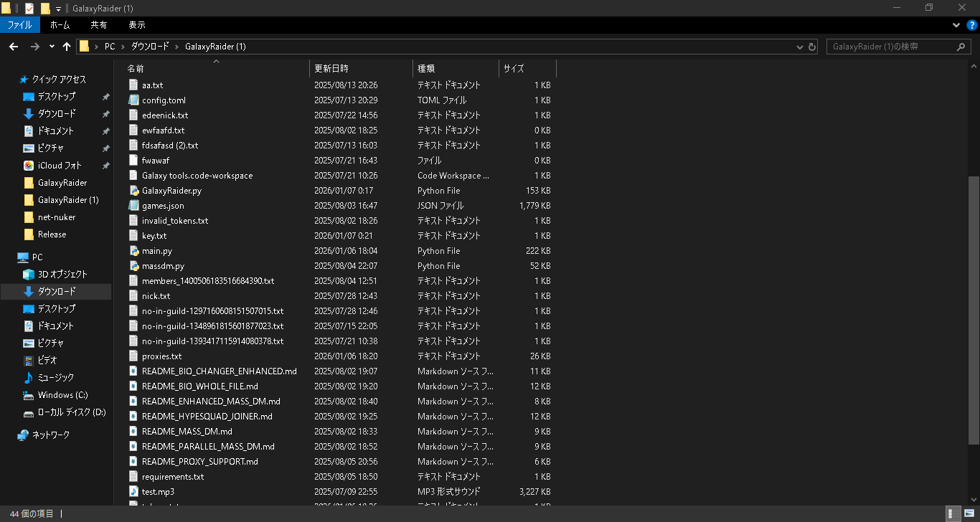Refresh the current folder view
Image resolution: width=980 pixels, height=522 pixels.
pos(812,47)
